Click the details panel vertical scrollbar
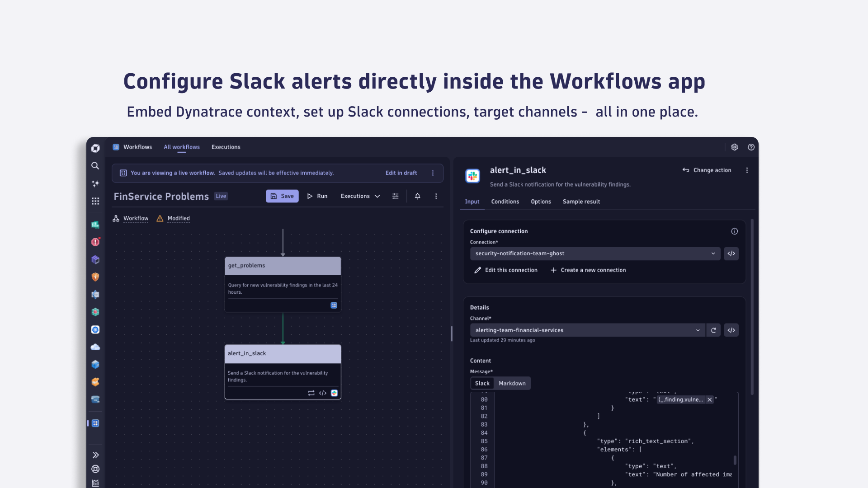 point(752,307)
